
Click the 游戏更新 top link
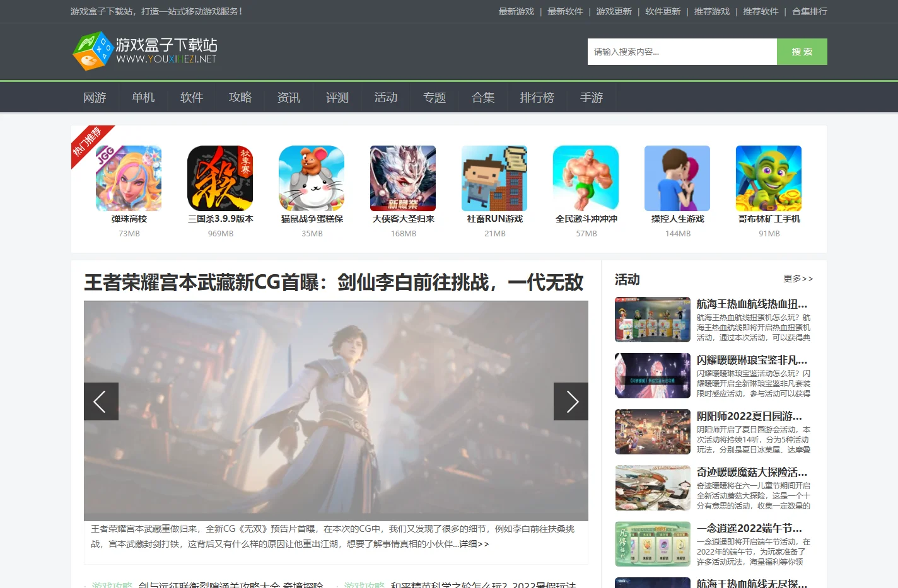point(614,11)
